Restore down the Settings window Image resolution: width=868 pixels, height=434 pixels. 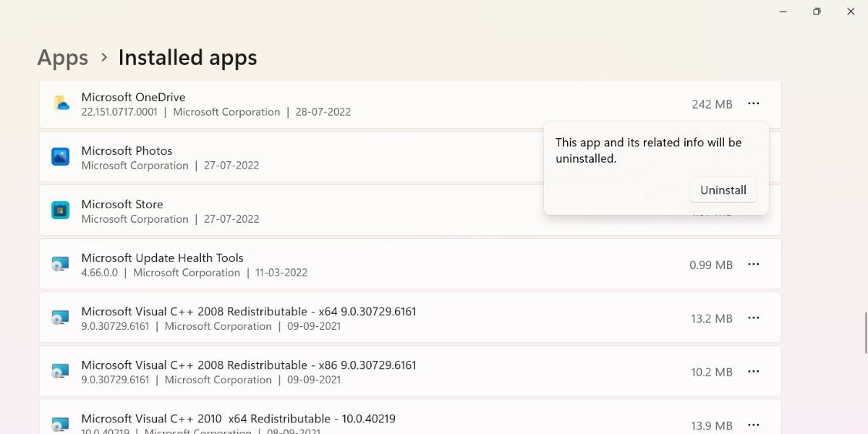pyautogui.click(x=817, y=12)
